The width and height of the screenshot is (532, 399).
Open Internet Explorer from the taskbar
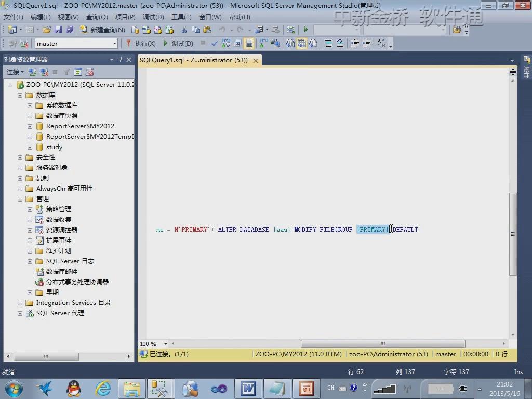[103, 389]
